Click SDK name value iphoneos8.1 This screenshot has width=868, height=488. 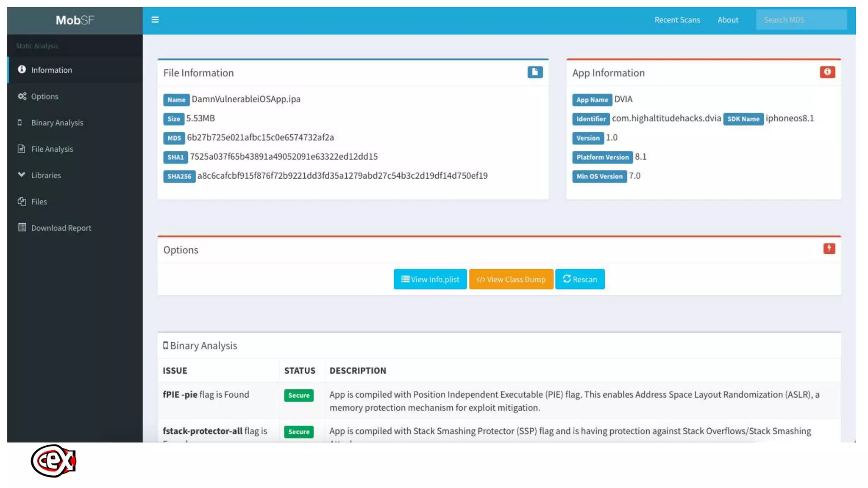790,118
